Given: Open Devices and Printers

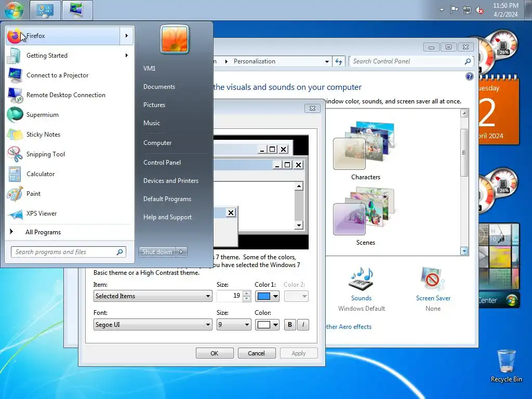Looking at the screenshot, I should (x=170, y=181).
